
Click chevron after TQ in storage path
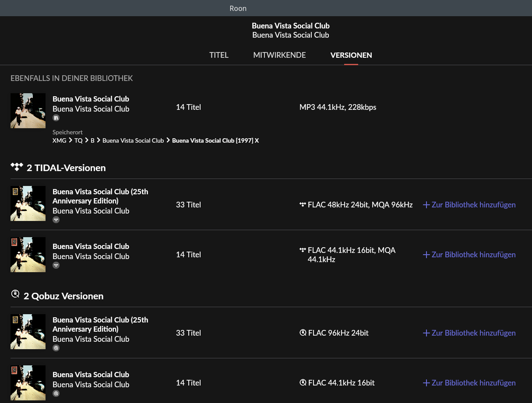[x=86, y=140]
